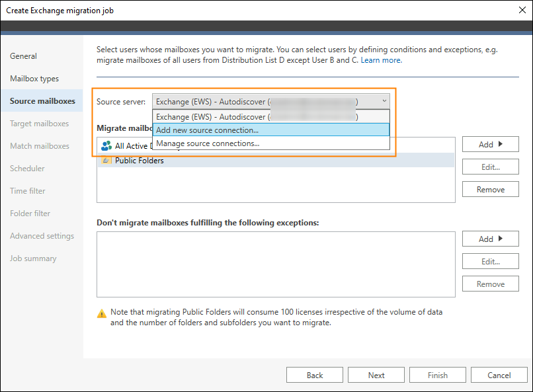
Task: Select the Source mailboxes step
Action: [42, 101]
